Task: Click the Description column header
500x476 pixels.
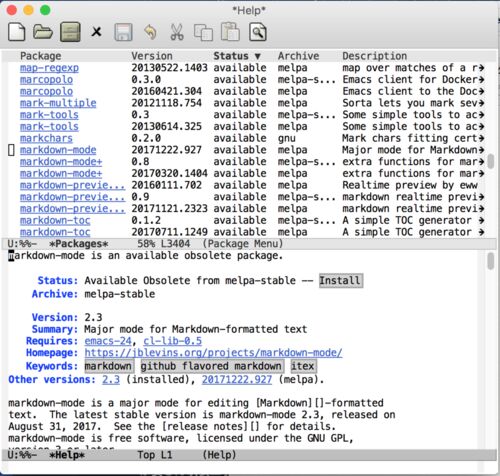Action: click(375, 56)
